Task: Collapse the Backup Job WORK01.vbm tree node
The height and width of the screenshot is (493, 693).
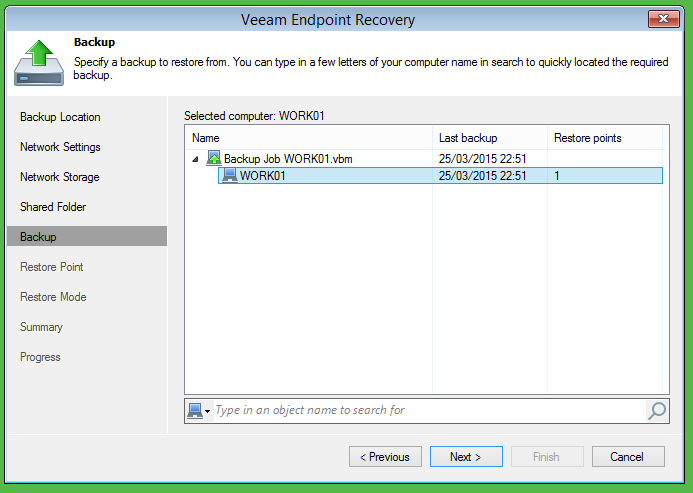Action: 195,159
